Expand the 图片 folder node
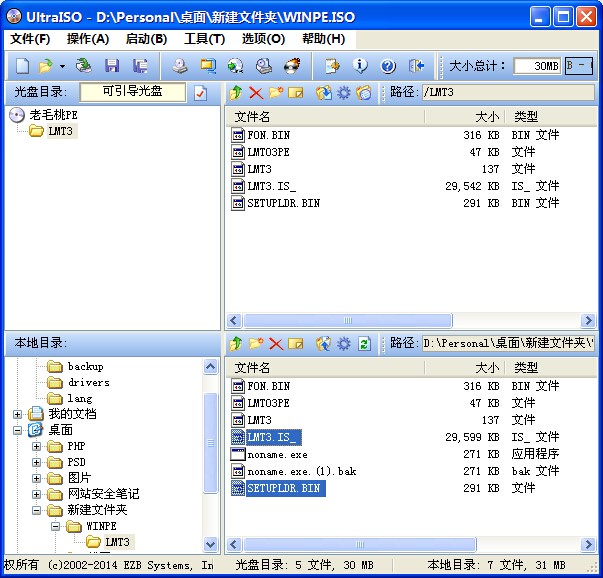603x578 pixels. pos(37,478)
